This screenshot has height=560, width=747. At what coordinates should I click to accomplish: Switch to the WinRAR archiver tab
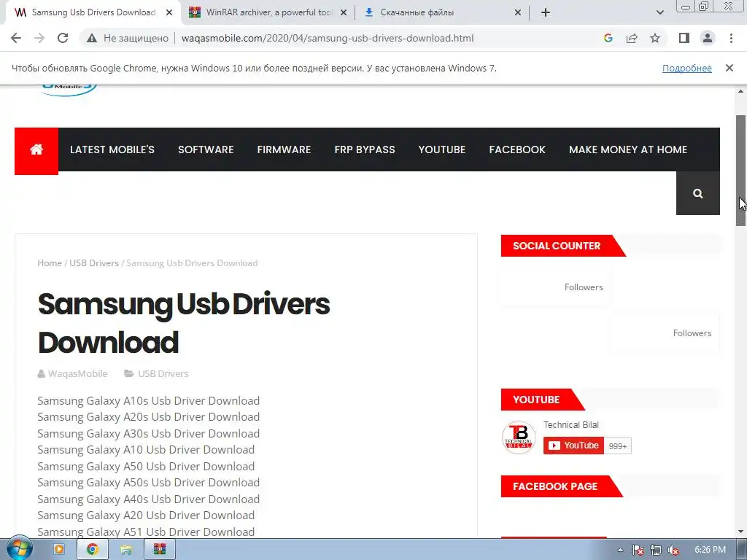pyautogui.click(x=268, y=12)
